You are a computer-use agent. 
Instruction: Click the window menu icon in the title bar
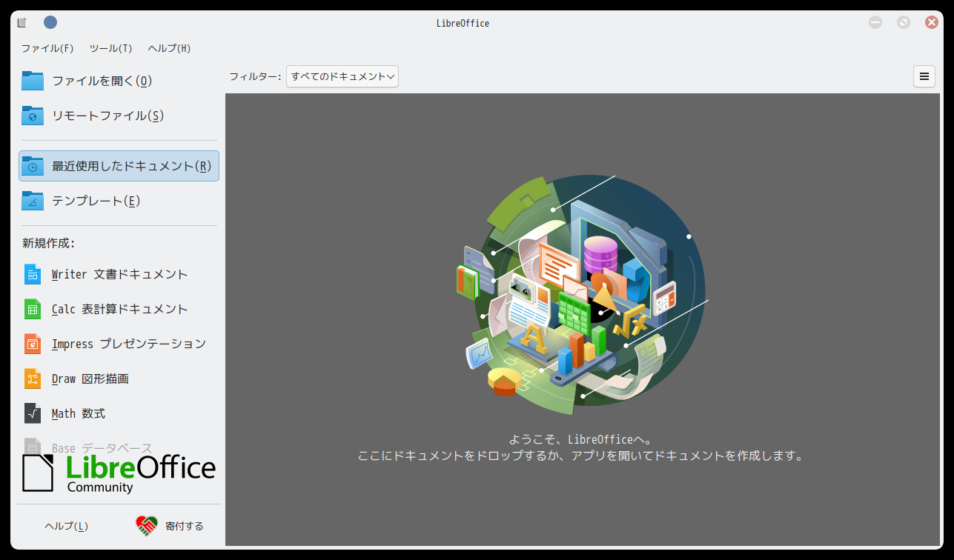click(x=22, y=22)
